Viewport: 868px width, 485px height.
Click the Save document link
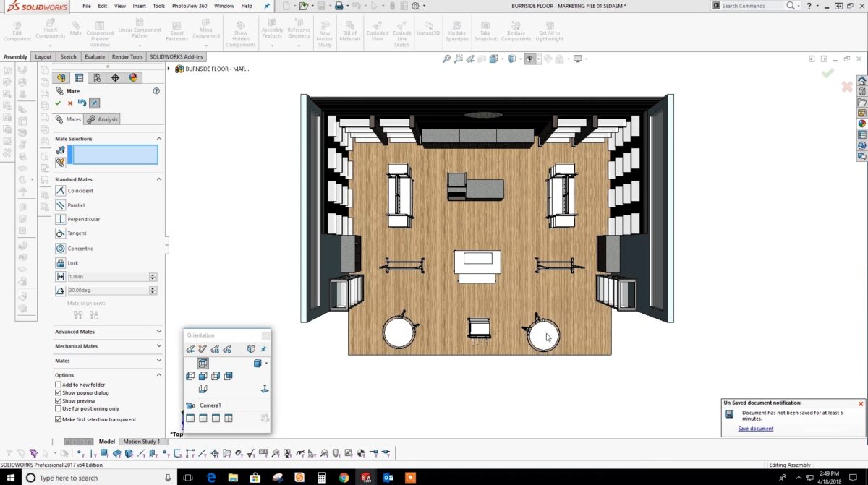click(755, 429)
